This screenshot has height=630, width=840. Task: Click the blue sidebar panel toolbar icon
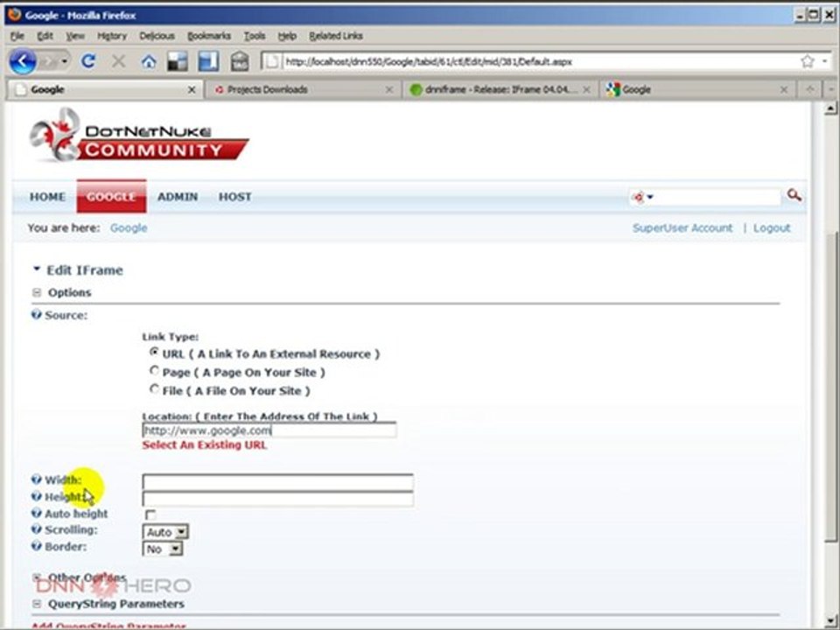coord(208,61)
